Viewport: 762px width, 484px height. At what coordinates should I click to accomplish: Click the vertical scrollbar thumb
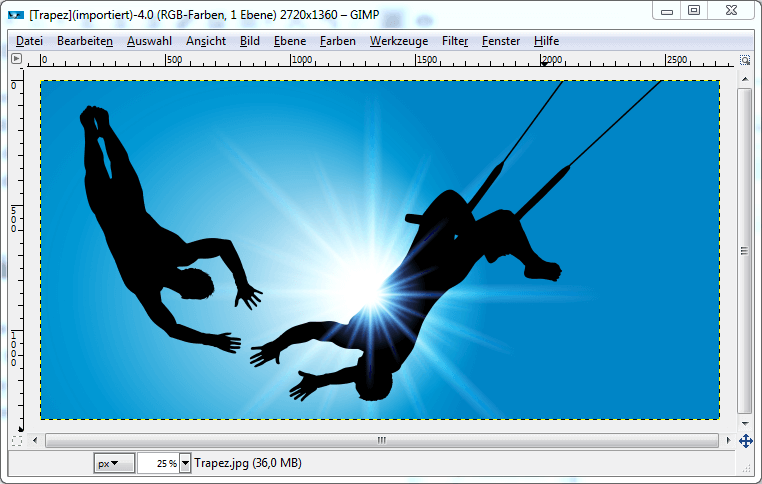(745, 251)
